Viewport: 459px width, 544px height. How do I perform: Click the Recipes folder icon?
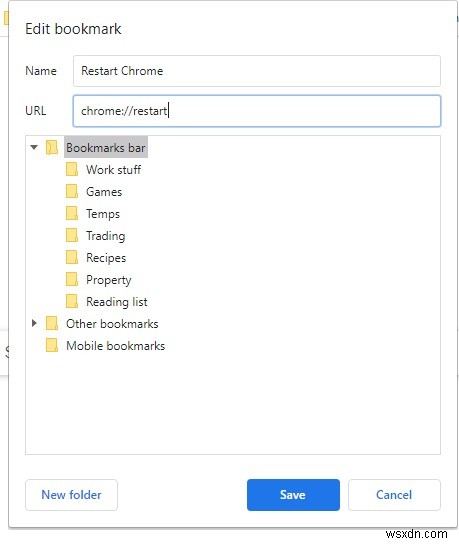point(72,257)
